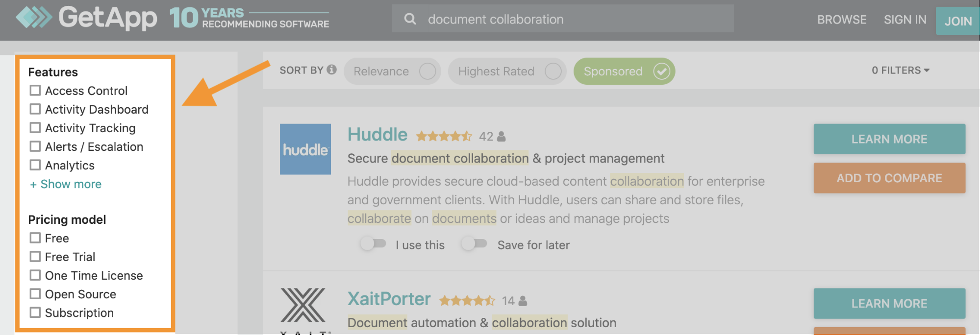Click the XaitPorter star rating

[467, 301]
